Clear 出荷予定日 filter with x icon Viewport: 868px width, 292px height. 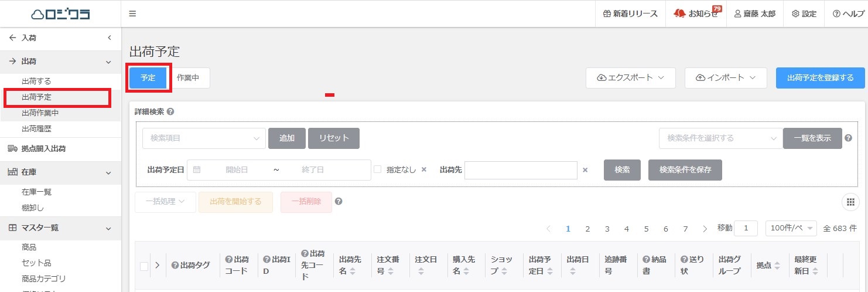424,169
